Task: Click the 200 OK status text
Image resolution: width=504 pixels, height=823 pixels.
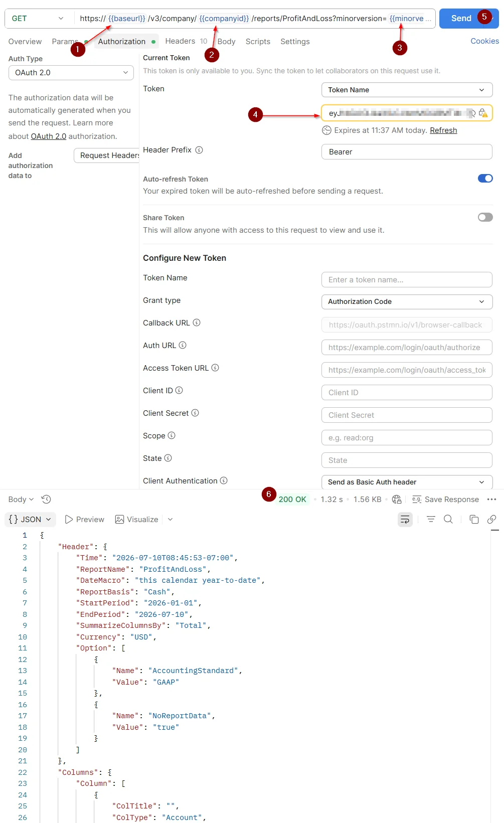Action: 292,500
